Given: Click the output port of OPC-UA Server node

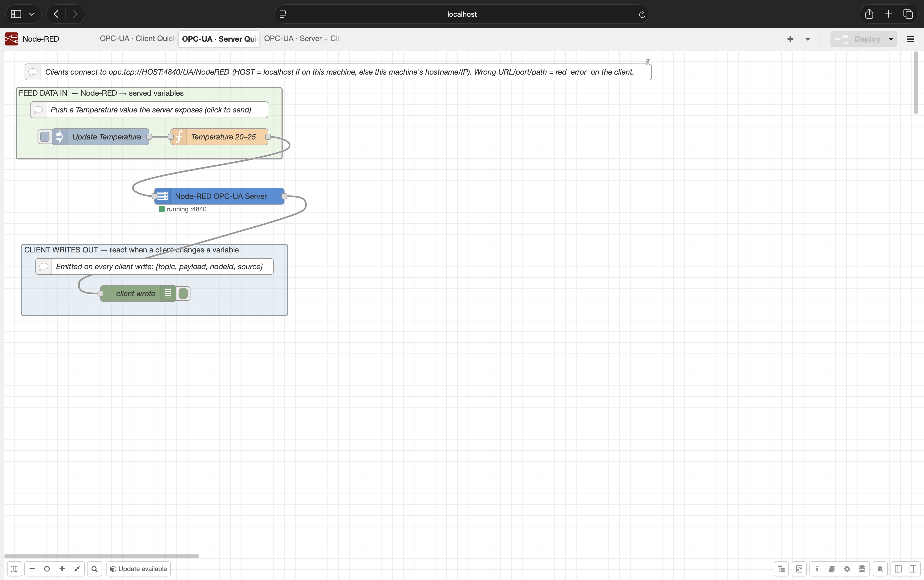Looking at the screenshot, I should click(x=284, y=196).
